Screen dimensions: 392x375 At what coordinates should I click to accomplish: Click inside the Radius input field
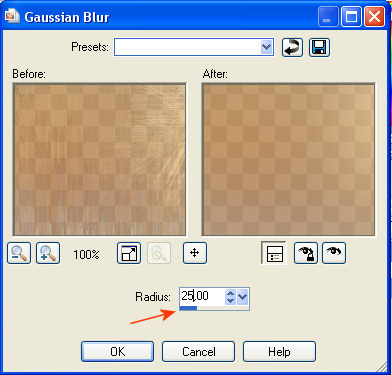coord(202,296)
